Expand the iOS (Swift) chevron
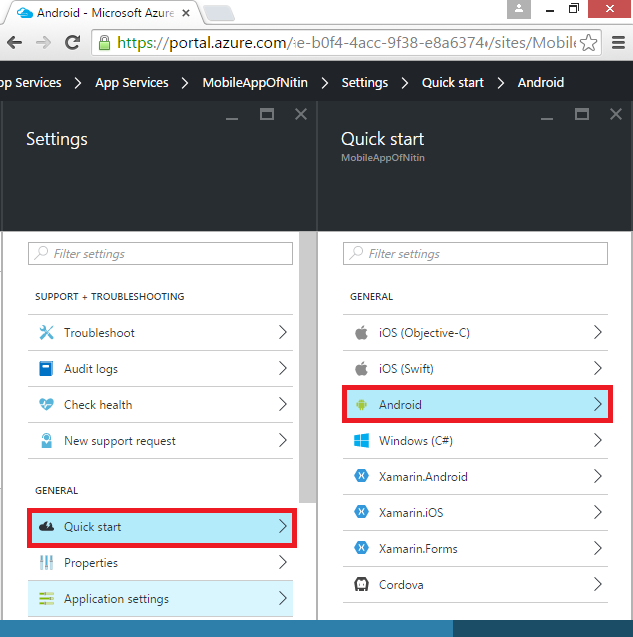 point(598,369)
